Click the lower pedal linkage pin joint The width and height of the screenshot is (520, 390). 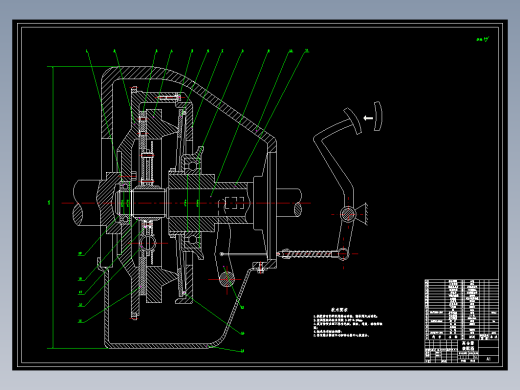(343, 254)
